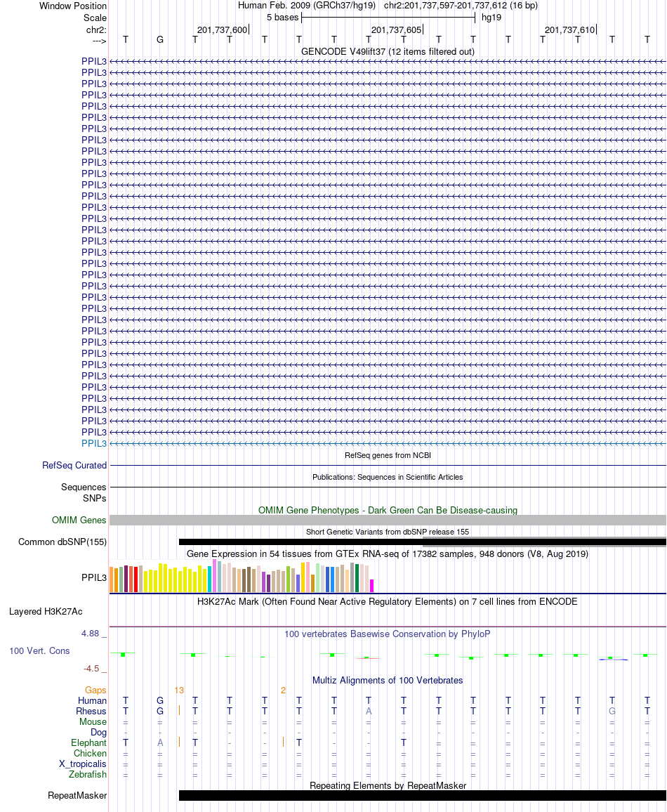The image size is (667, 812).
Task: Click the Scale label
Action: point(95,18)
